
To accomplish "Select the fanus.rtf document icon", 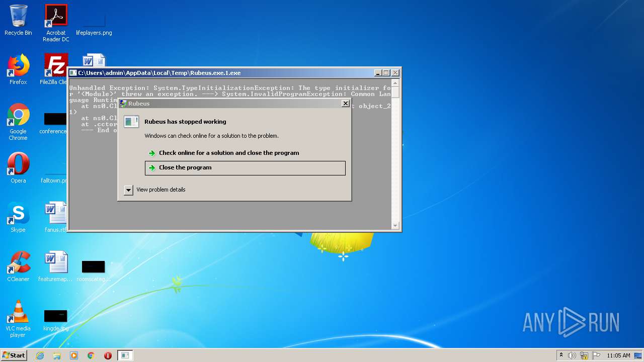I will [x=55, y=217].
